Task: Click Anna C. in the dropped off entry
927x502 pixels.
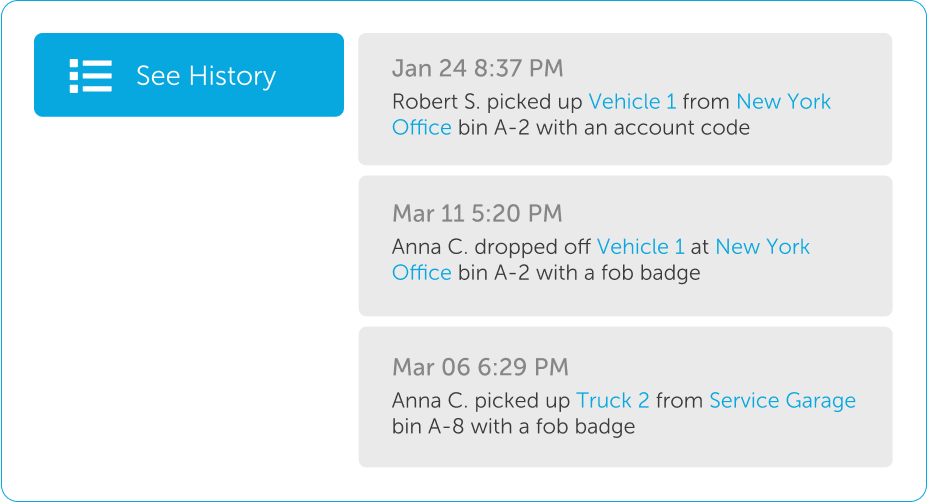Action: pos(430,247)
